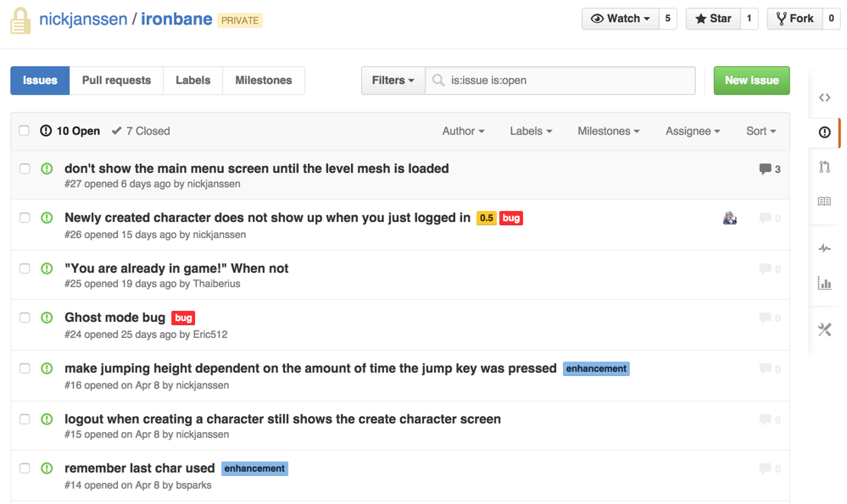Image resolution: width=847 pixels, height=504 pixels.
Task: Open the Pulse sidebar icon
Action: click(x=824, y=248)
